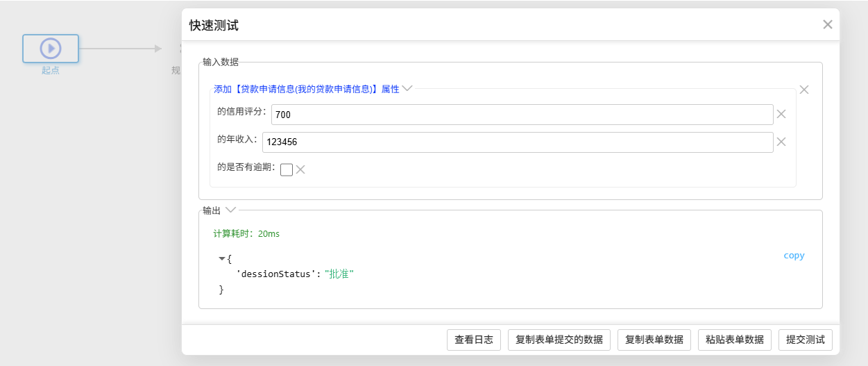Image resolution: width=868 pixels, height=366 pixels.
Task: Click the 复制表单数据 button
Action: 654,340
